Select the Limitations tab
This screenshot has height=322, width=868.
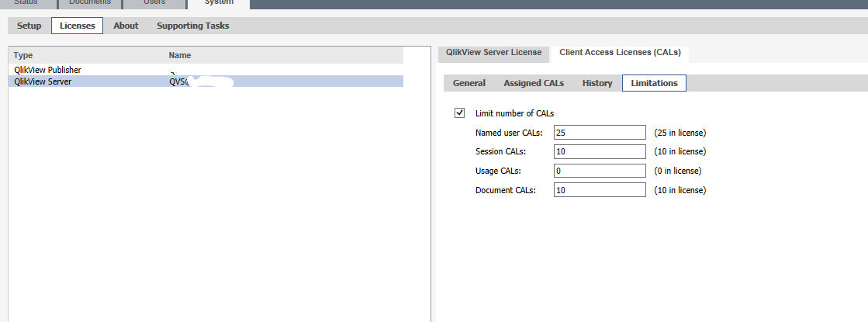coord(655,83)
